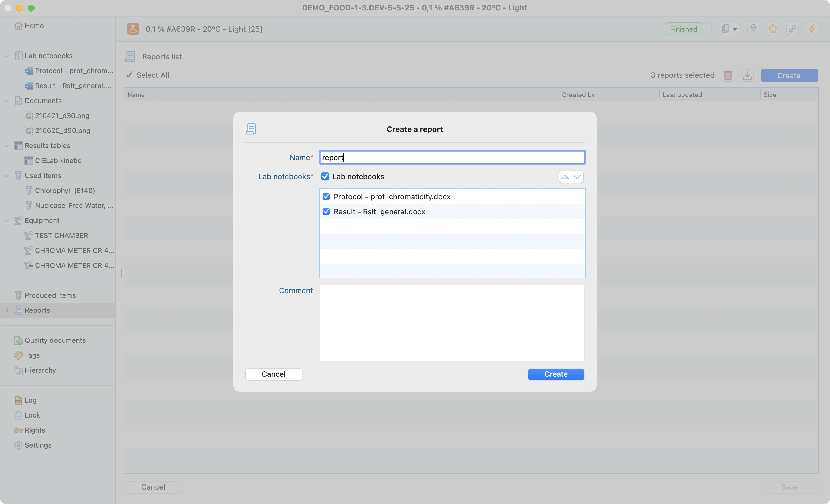Open Quality documents in sidebar

click(55, 340)
